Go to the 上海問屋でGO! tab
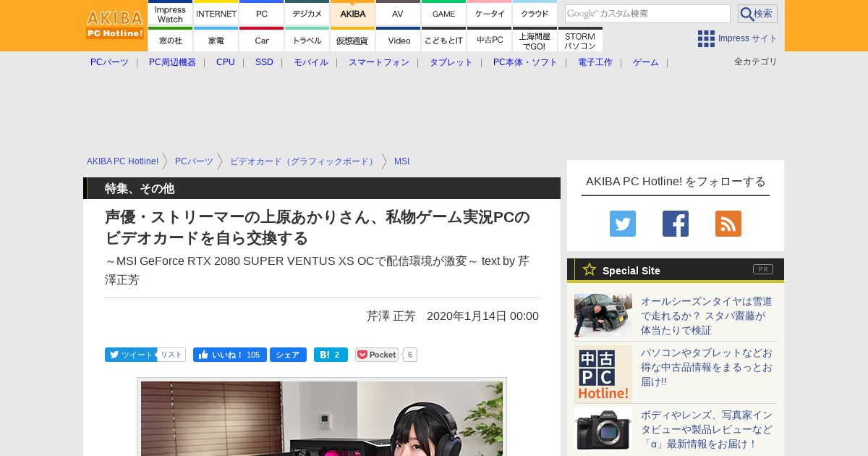Image resolution: width=868 pixels, height=456 pixels. click(x=535, y=39)
